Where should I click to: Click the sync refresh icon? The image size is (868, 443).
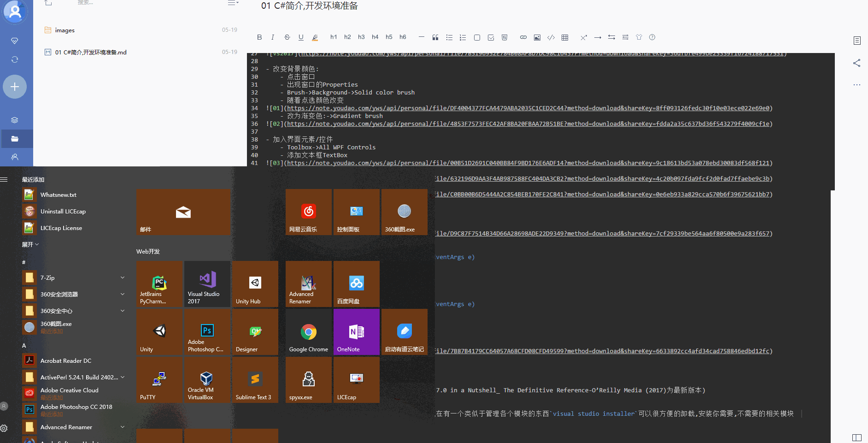pos(15,60)
